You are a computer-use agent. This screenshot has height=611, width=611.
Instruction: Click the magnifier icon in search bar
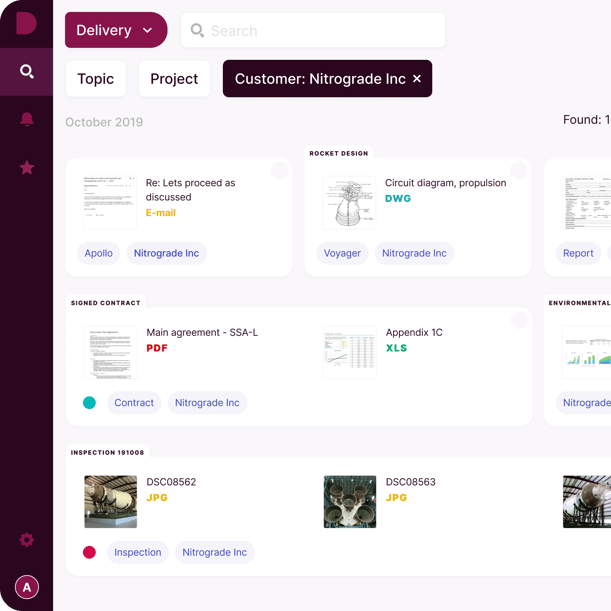click(x=197, y=30)
